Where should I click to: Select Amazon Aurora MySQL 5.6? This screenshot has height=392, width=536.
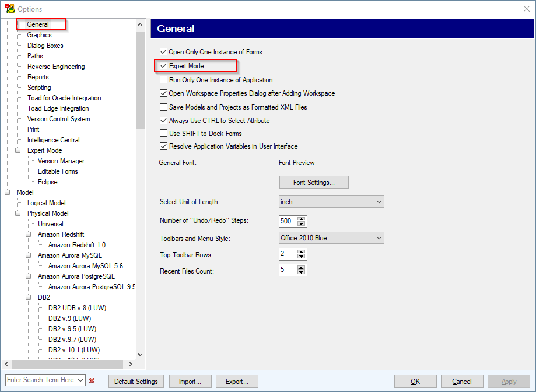click(86, 266)
